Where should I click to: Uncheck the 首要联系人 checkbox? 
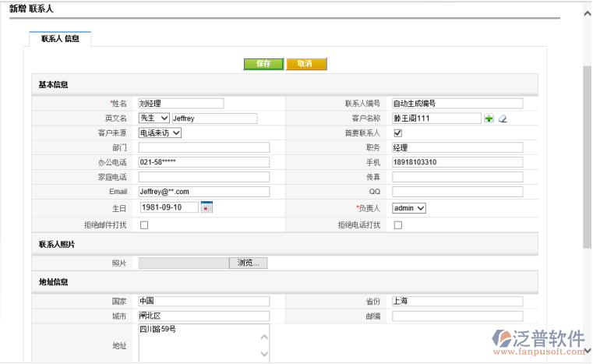click(x=397, y=133)
